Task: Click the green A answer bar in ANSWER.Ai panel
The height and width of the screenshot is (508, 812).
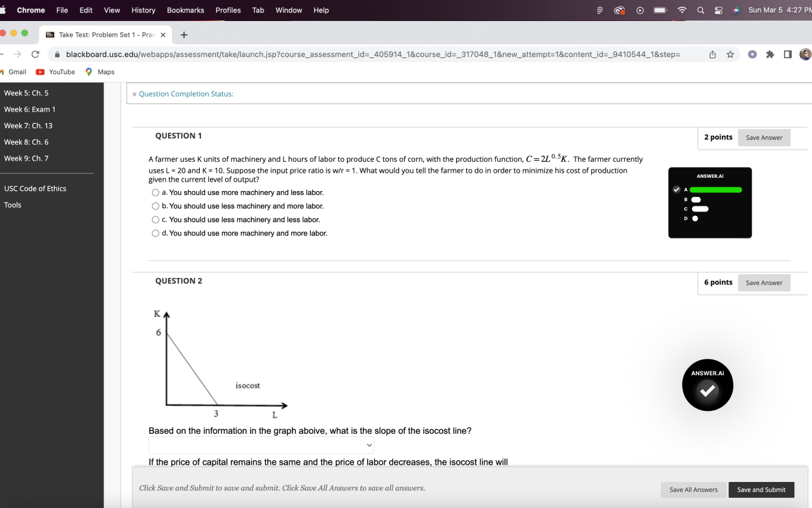Action: click(x=716, y=189)
